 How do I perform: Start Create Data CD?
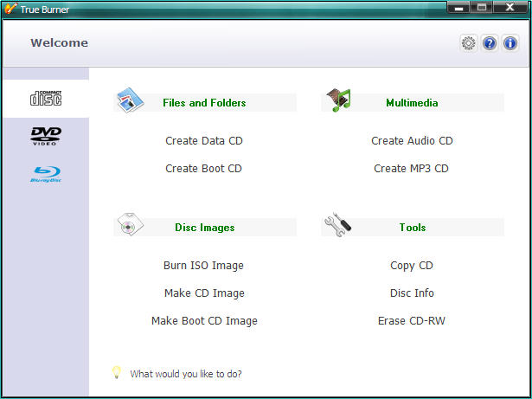point(204,141)
